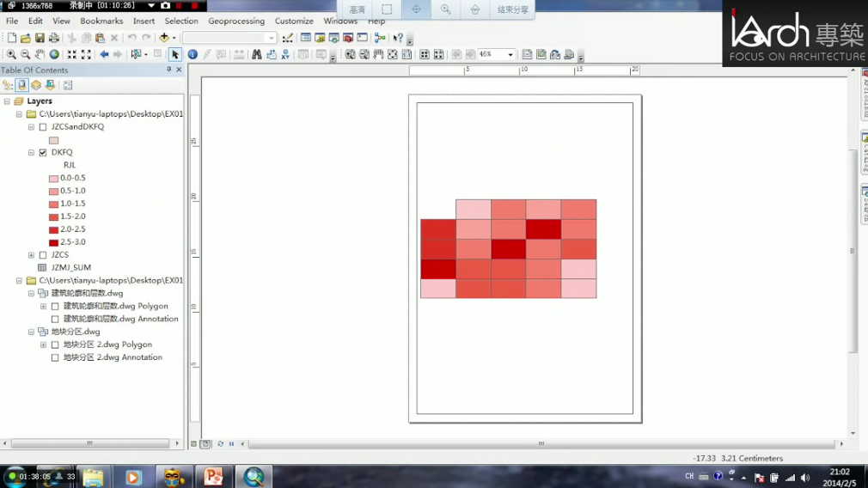868x488 pixels.
Task: Click the 结束分享 button
Action: (x=512, y=9)
